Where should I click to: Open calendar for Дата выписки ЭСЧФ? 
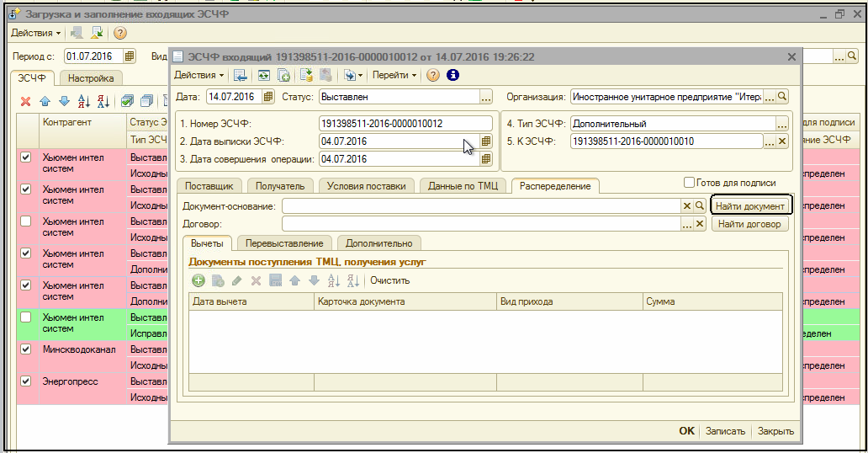(x=485, y=141)
